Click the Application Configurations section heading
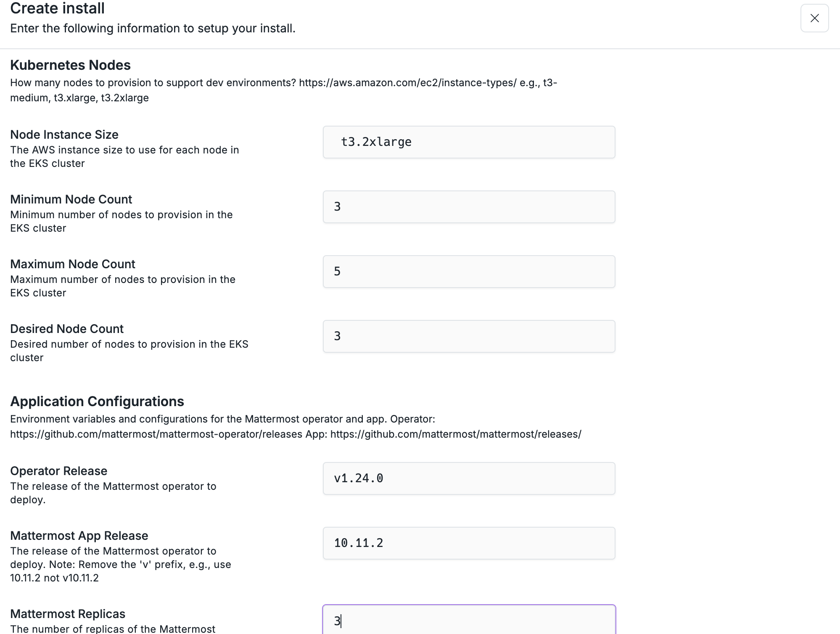Screen dimensions: 840x634 (x=97, y=402)
